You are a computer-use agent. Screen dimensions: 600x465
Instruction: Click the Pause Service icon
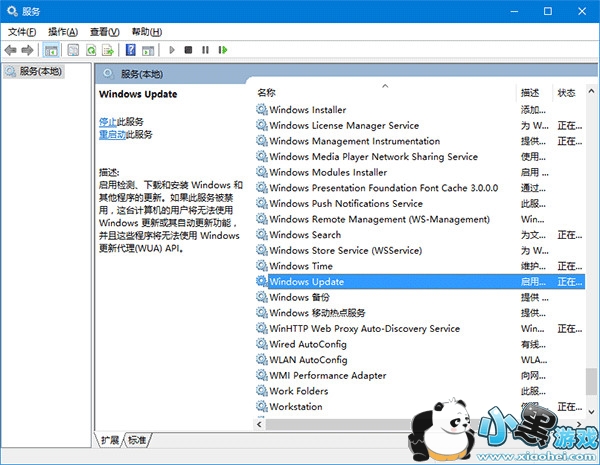coord(205,50)
